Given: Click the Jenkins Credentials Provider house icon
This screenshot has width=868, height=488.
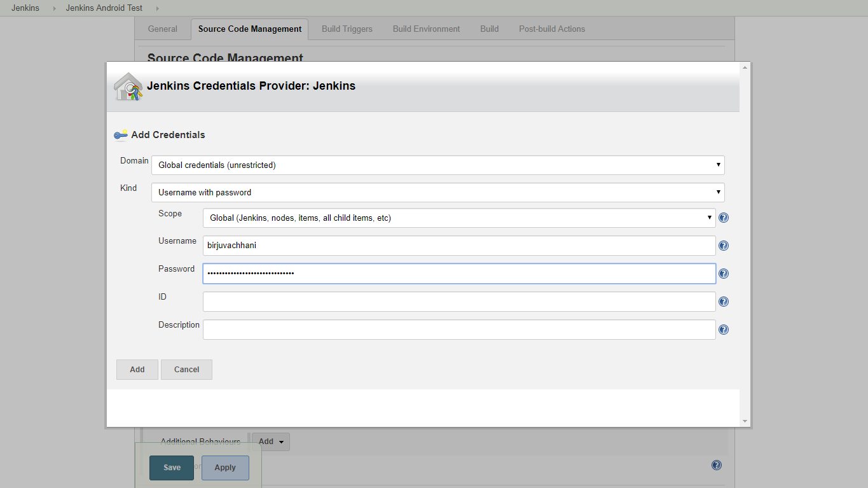Looking at the screenshot, I should click(127, 86).
